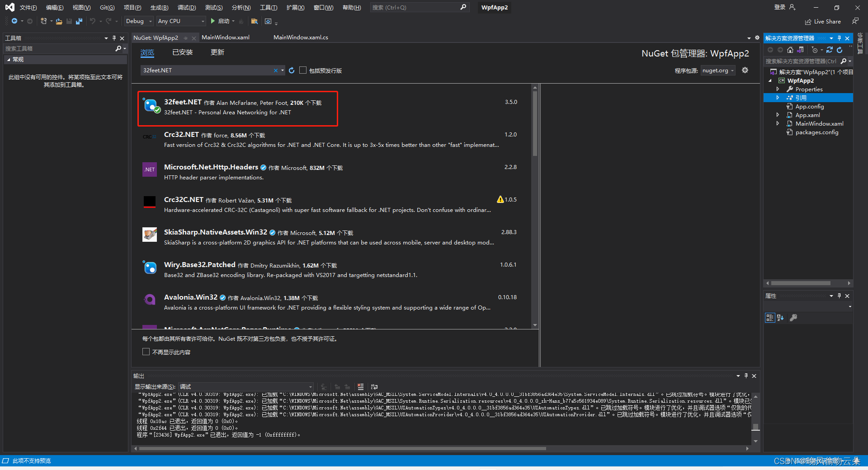
Task: Click Toolbox search magnifier icon
Action: pos(118,48)
